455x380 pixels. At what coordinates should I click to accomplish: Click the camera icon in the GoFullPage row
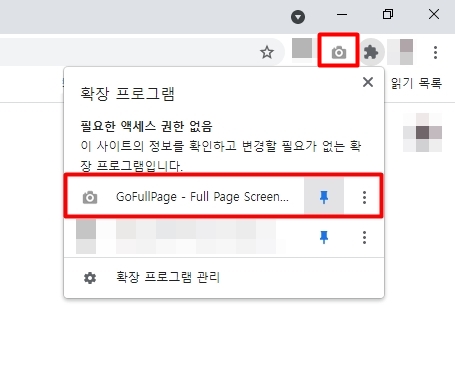(90, 197)
